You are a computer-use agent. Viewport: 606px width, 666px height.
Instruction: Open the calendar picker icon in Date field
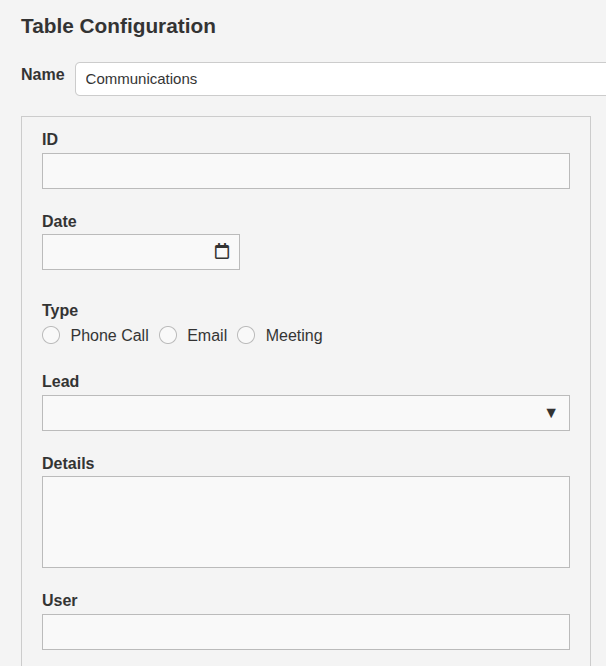tap(222, 252)
